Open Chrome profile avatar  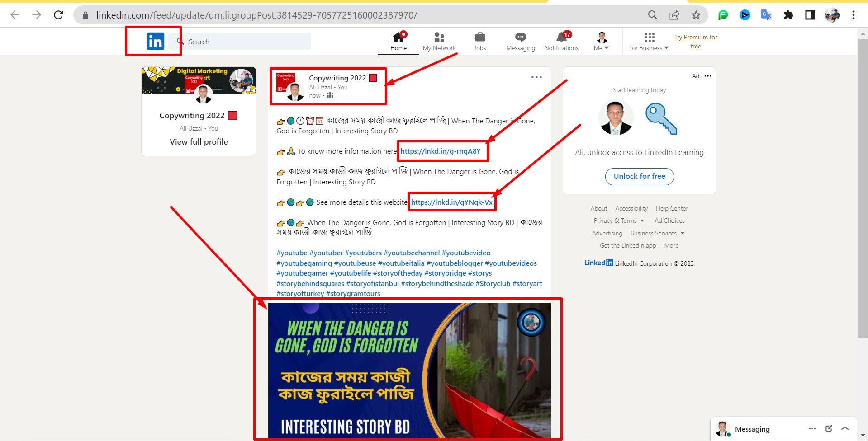[832, 15]
